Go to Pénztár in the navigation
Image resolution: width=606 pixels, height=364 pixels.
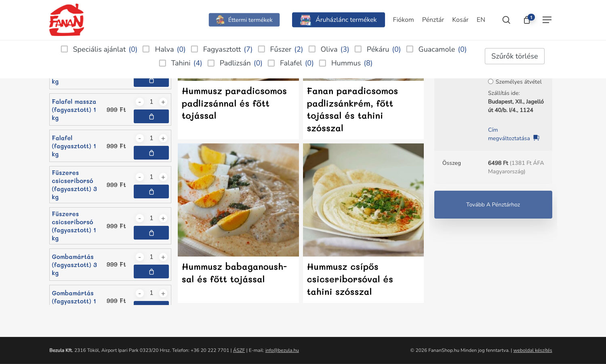[433, 20]
